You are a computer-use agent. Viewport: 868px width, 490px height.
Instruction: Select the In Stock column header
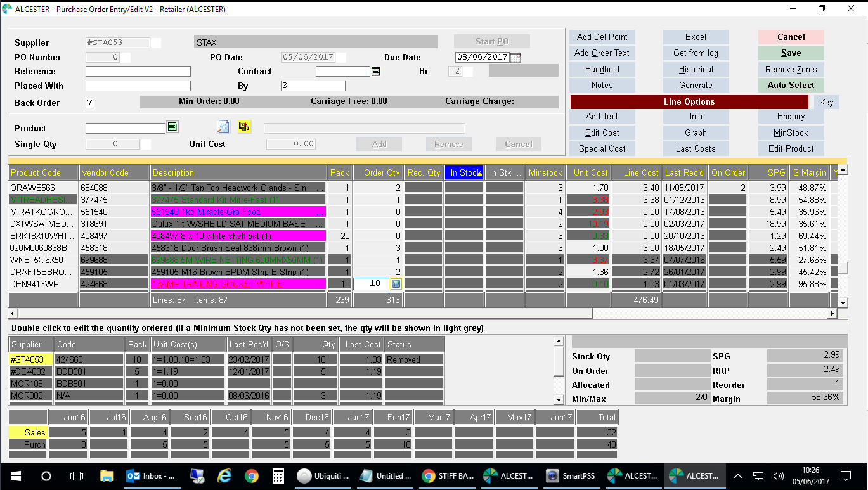464,172
